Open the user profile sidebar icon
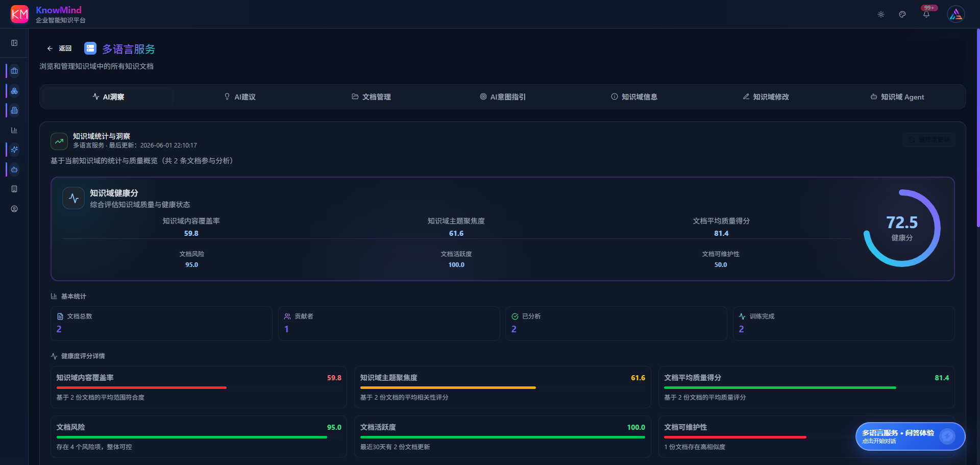This screenshot has width=980, height=465. 14,209
